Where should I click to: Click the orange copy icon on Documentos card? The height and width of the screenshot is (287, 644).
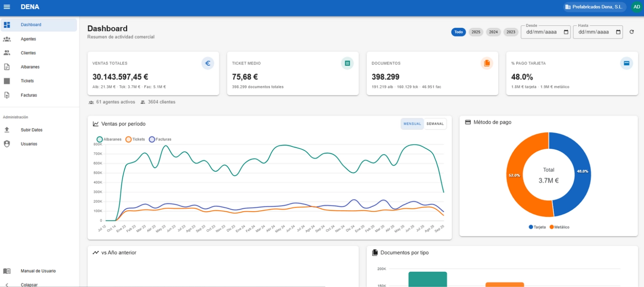point(487,63)
